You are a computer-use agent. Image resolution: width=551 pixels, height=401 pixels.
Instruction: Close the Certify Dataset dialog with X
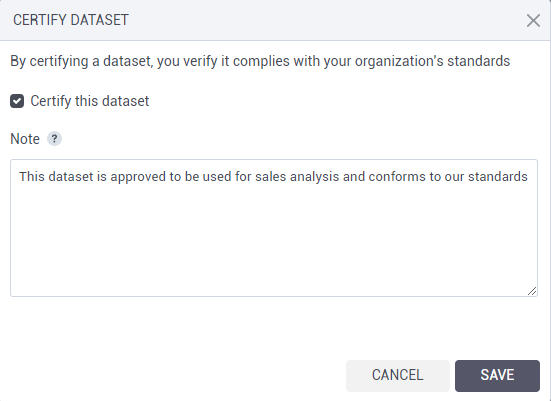[533, 20]
